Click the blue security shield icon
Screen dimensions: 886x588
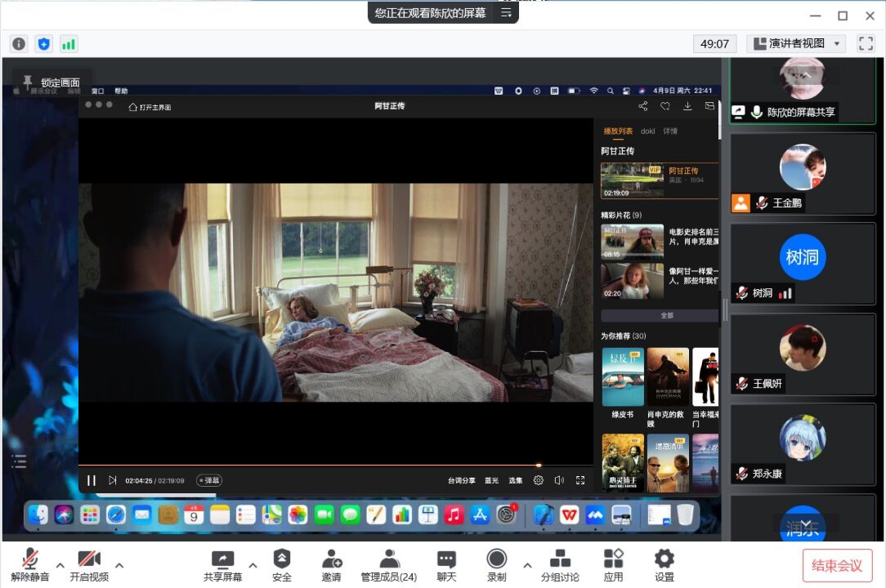(x=43, y=44)
